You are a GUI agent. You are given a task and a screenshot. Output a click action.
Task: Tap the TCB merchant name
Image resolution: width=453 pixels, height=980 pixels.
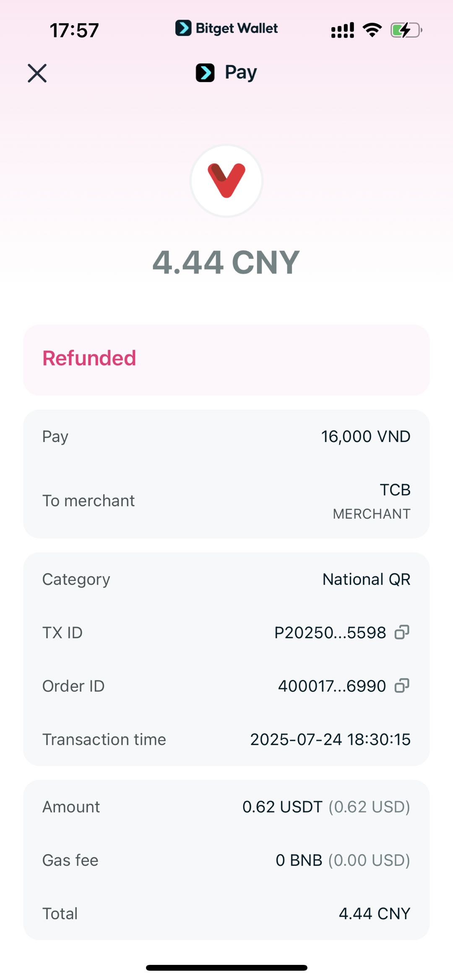coord(395,490)
